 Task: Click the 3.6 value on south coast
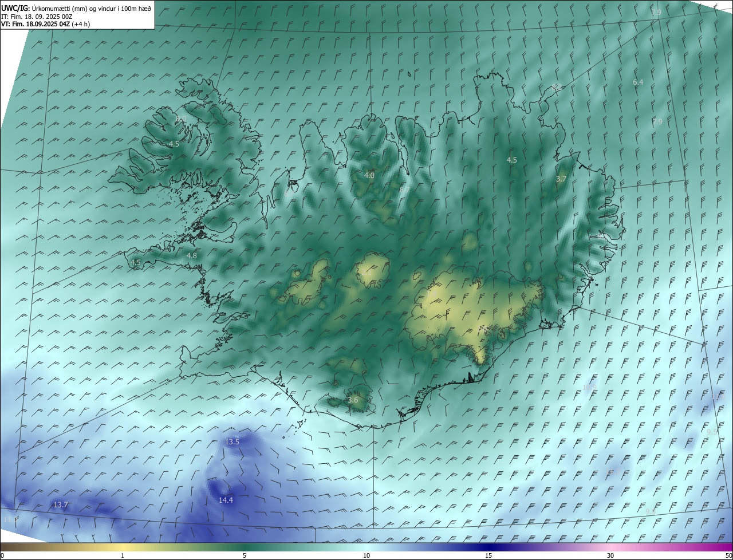coord(353,400)
